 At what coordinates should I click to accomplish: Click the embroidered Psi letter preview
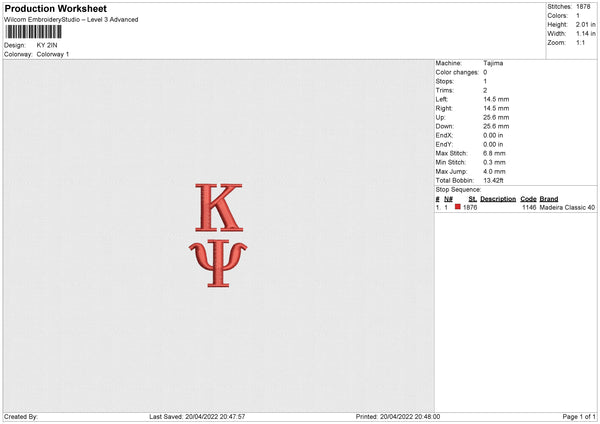point(218,264)
